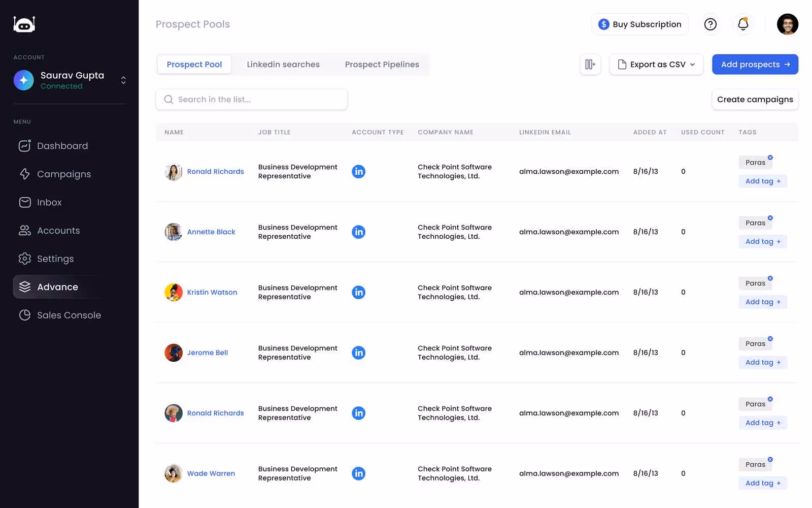Open the Inbox sidebar icon
This screenshot has width=812, height=508.
[x=25, y=202]
